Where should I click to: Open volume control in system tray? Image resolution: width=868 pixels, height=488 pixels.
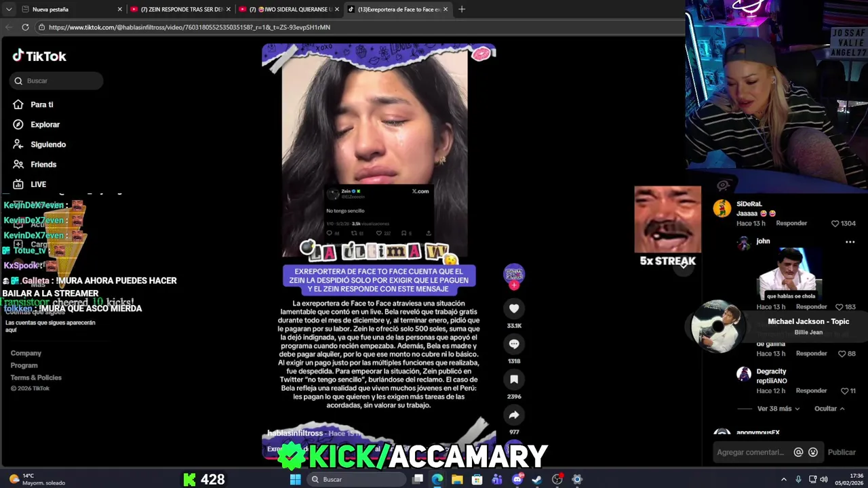click(x=824, y=479)
